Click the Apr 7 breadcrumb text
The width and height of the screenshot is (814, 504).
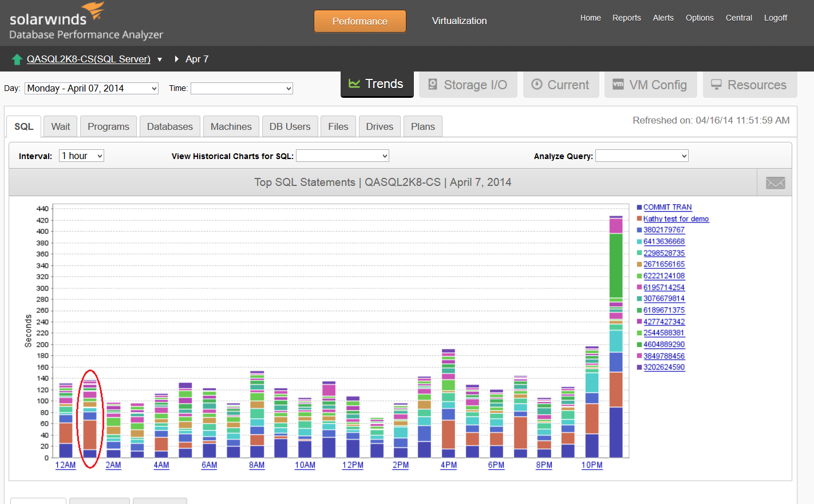[x=197, y=59]
